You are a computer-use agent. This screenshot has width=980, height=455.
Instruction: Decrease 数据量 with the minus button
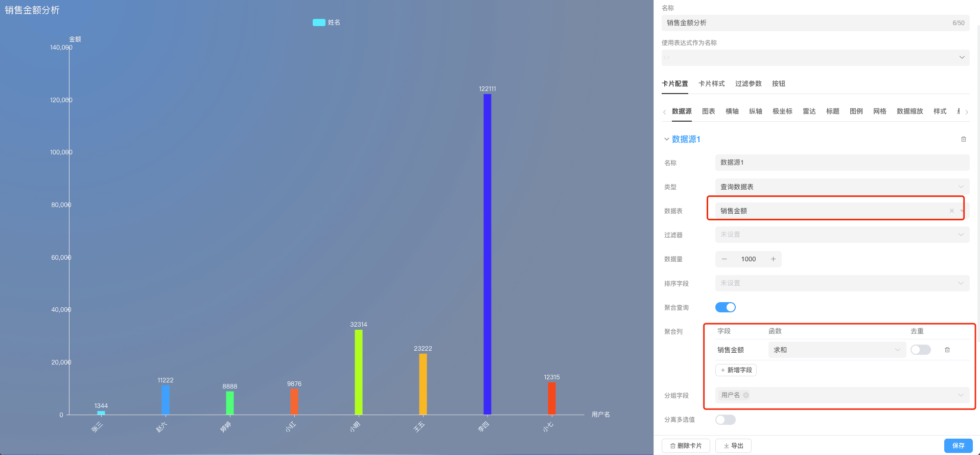tap(724, 259)
